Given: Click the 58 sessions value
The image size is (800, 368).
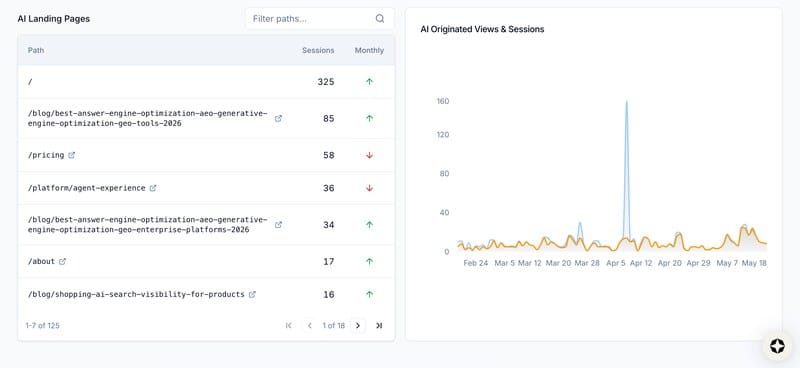Looking at the screenshot, I should point(329,155).
